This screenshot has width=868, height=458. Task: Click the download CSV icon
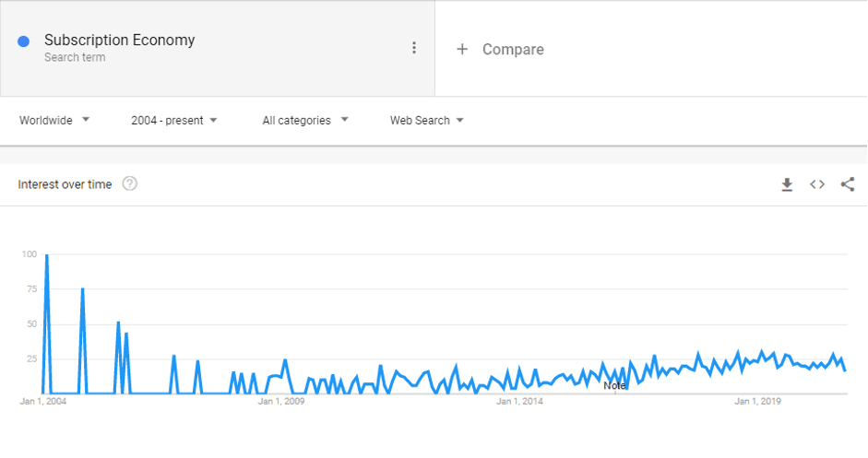[x=787, y=184]
